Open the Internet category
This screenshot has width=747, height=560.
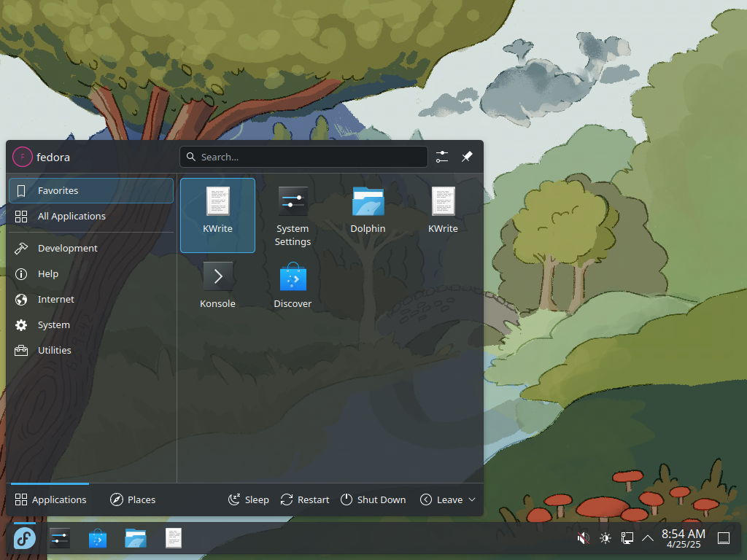coord(91,299)
